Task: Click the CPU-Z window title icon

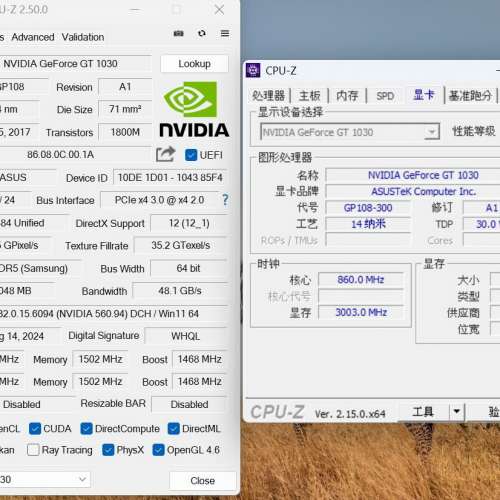Action: (253, 70)
